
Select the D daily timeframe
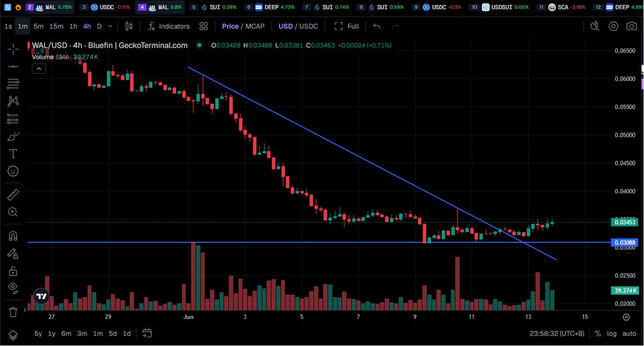point(99,26)
